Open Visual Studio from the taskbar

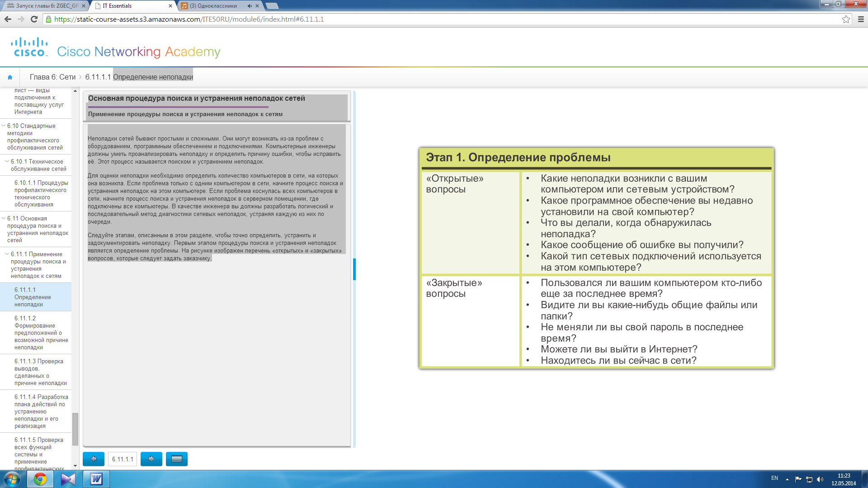click(68, 479)
